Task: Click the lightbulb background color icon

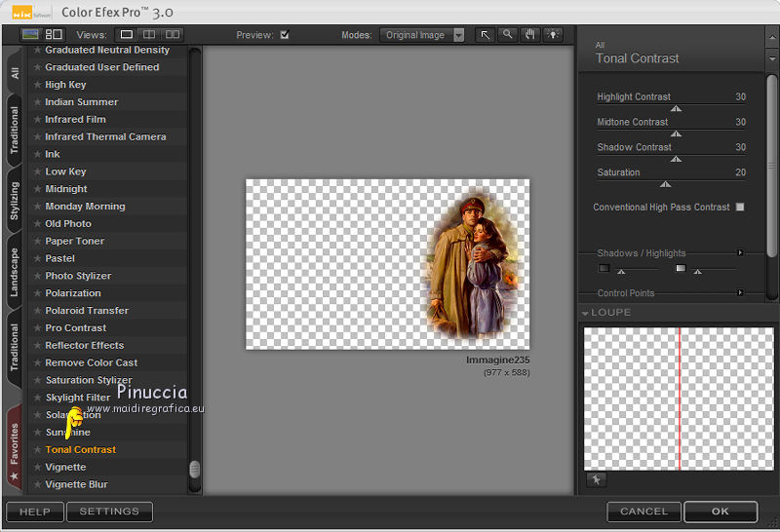Action: 554,35
